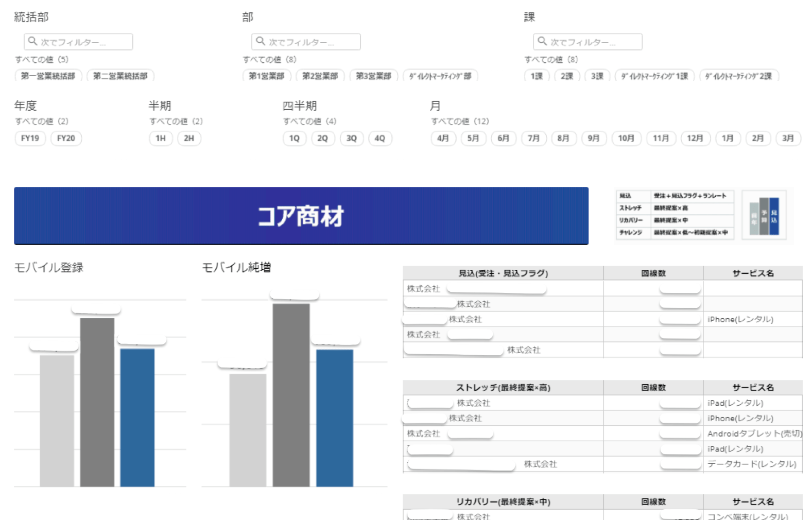Filter month to 5月

click(473, 138)
